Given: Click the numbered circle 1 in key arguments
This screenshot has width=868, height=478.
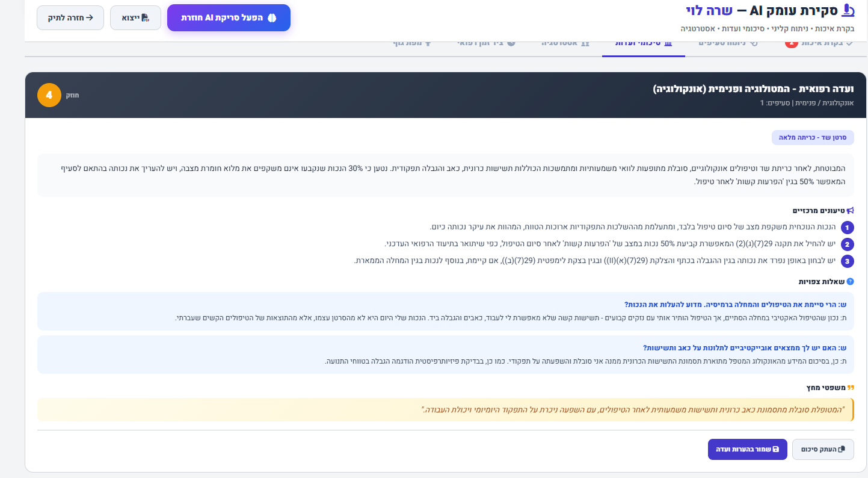Looking at the screenshot, I should coord(848,228).
